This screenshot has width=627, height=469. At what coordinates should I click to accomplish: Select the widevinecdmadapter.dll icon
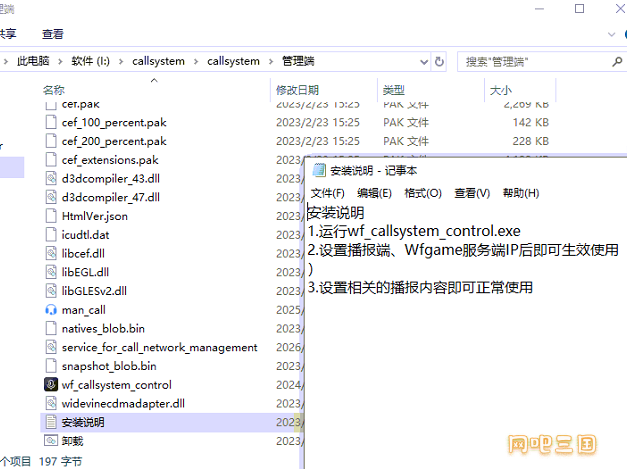[51, 403]
